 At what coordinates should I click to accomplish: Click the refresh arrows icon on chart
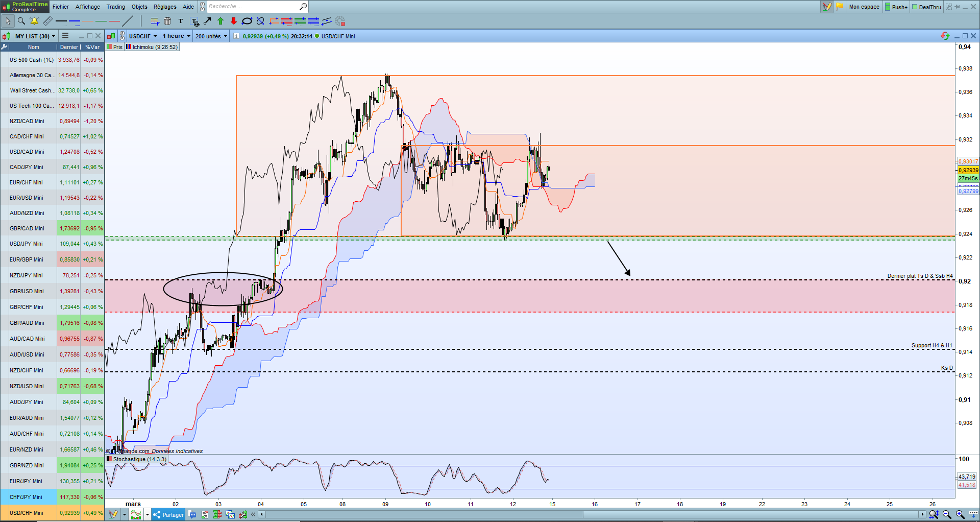945,36
